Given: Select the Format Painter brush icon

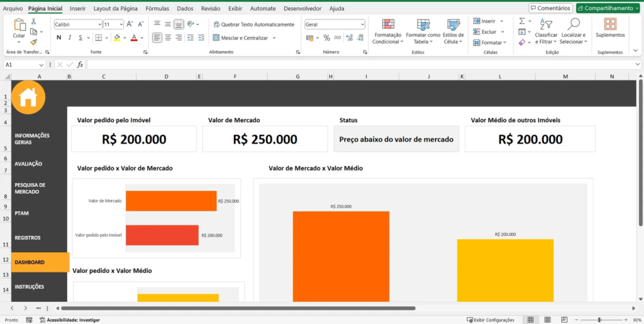Looking at the screenshot, I should [33, 42].
